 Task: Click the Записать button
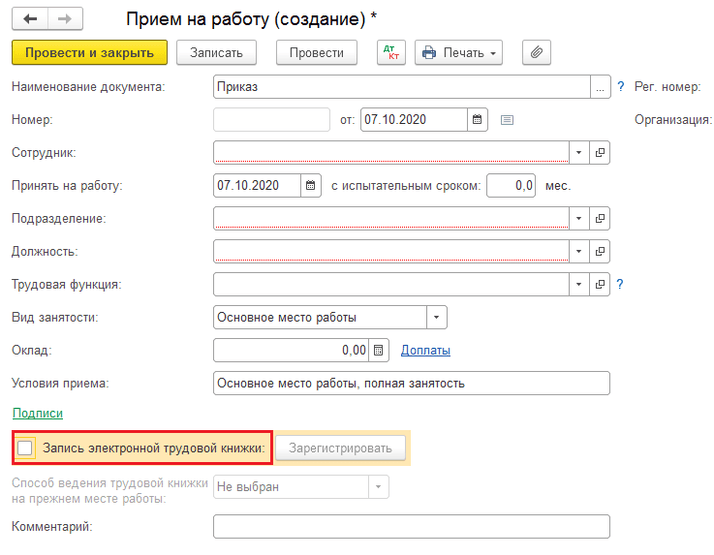pos(217,52)
